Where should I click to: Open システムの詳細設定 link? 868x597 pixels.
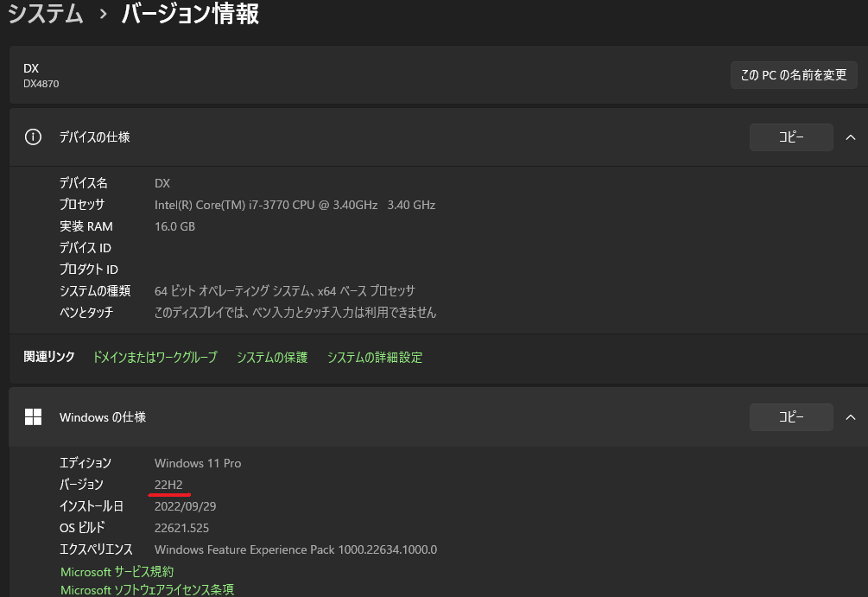coord(375,357)
